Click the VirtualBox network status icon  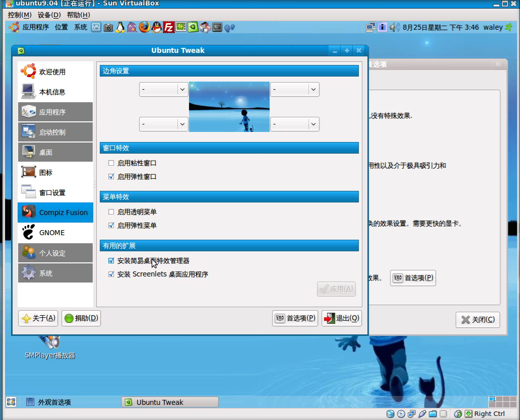(412, 413)
